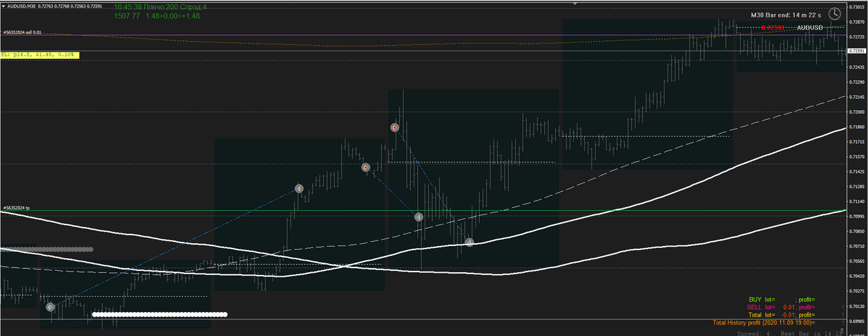
Task: Select the trade close marker above the lowest close
Action: pyautogui.click(x=419, y=217)
